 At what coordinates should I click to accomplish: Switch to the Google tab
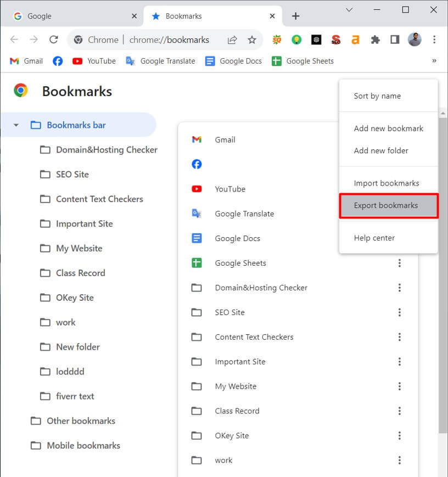point(72,16)
